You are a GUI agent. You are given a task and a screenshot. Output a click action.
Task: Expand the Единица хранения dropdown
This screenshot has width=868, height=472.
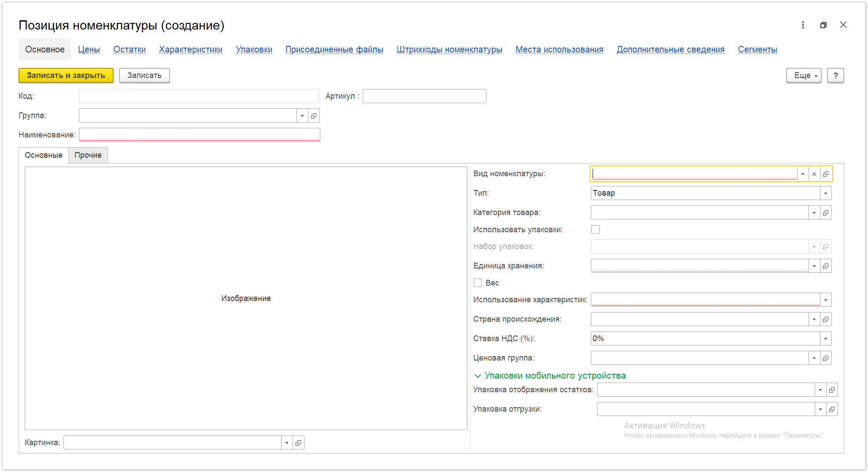click(x=814, y=266)
